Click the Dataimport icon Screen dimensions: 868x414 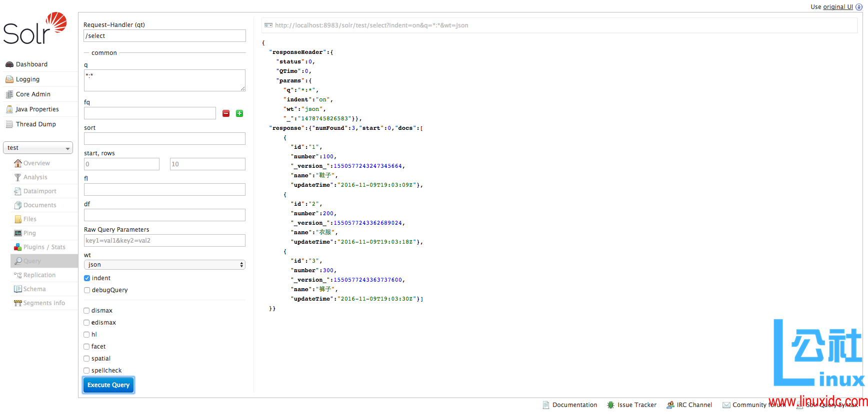18,191
